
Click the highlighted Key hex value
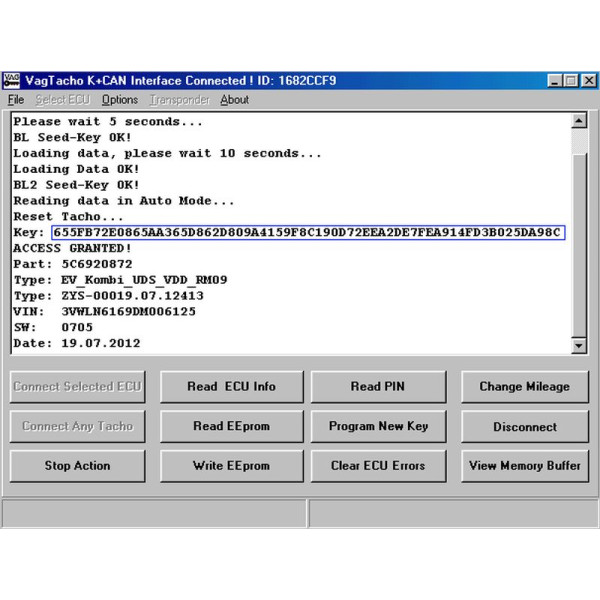(x=308, y=233)
